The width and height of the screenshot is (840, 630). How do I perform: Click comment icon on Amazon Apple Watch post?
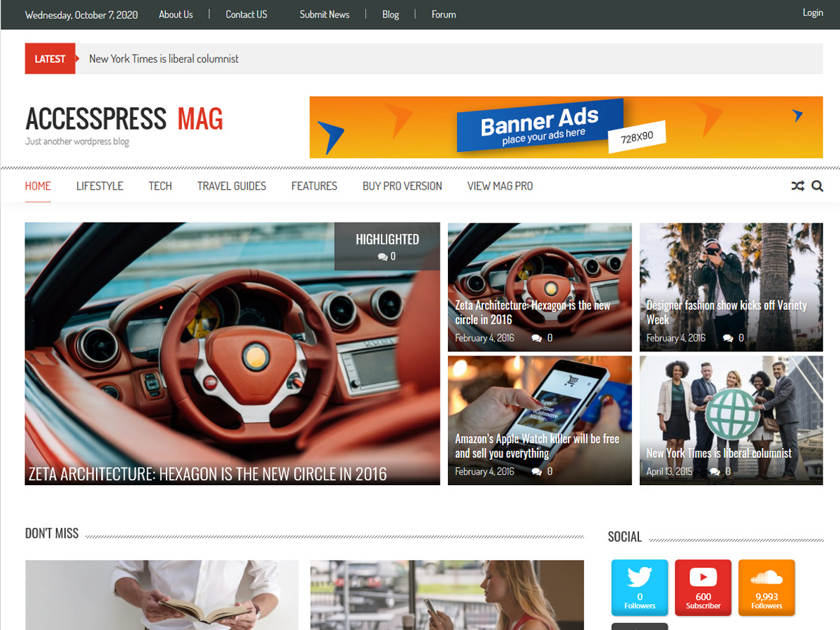(x=536, y=472)
